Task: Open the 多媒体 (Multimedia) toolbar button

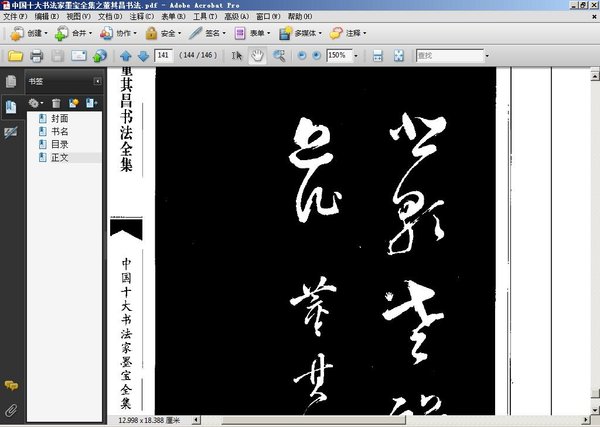Action: (x=300, y=34)
